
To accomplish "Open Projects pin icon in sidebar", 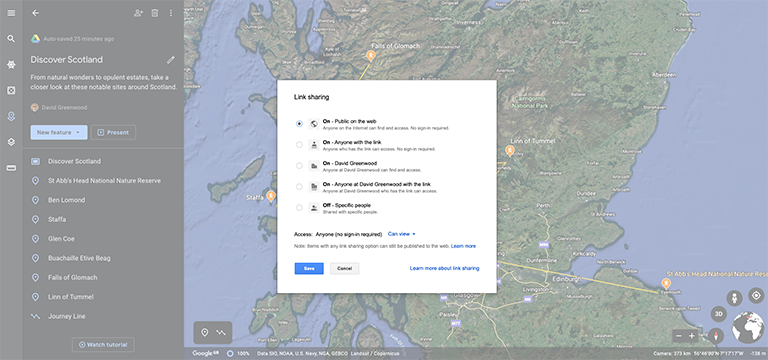I will pos(11,116).
